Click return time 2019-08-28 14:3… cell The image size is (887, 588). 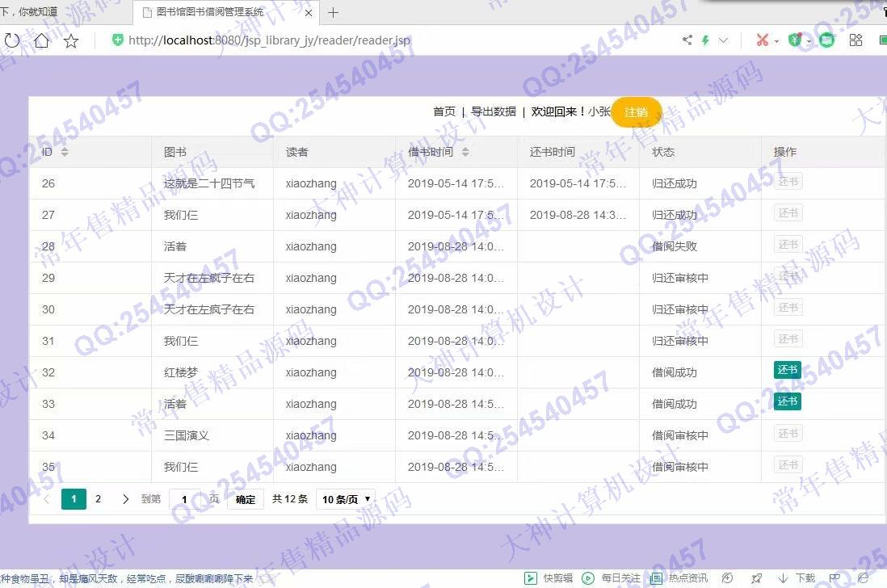578,215
